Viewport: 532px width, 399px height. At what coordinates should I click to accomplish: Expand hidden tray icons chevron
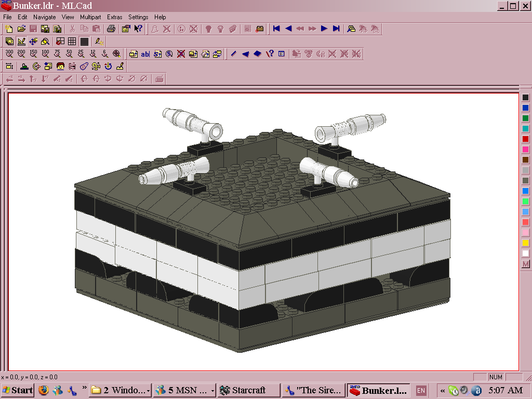click(x=443, y=391)
